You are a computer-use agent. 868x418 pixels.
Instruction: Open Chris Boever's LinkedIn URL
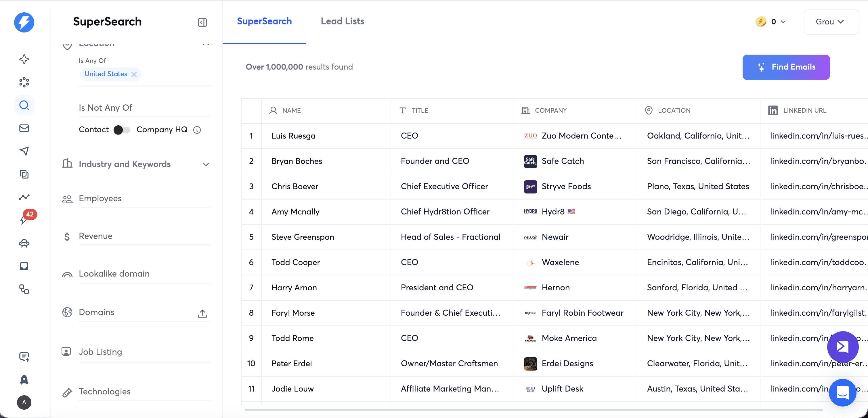pos(818,186)
